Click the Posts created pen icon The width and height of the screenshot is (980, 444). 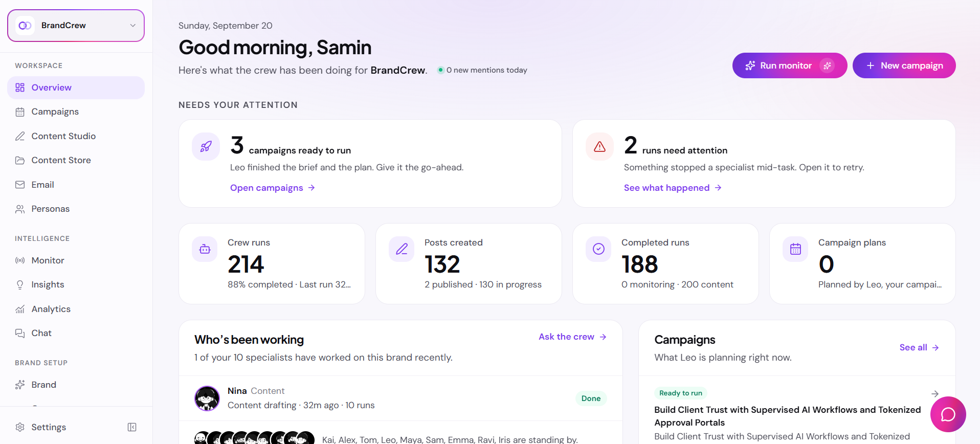(x=402, y=249)
